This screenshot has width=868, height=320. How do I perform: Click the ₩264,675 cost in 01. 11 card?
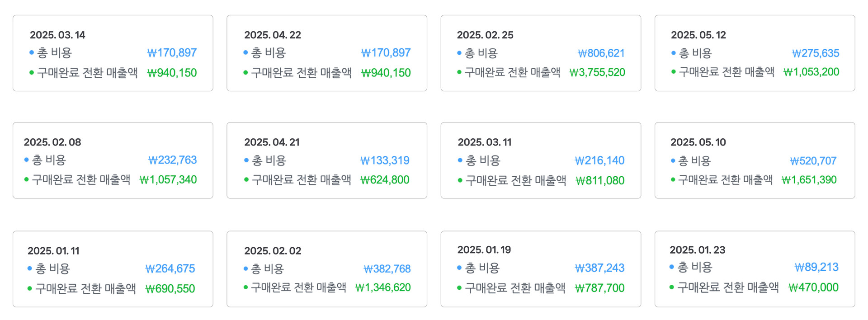(x=170, y=269)
